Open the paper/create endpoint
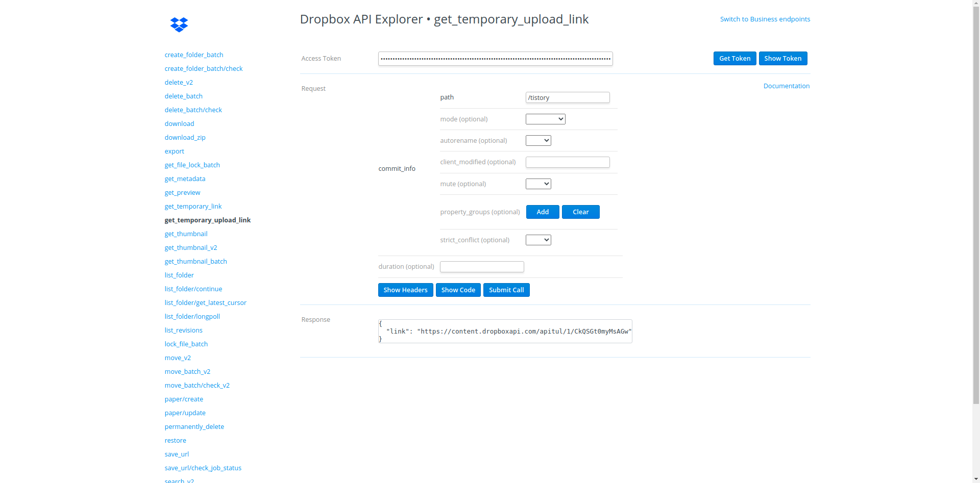 pos(184,399)
